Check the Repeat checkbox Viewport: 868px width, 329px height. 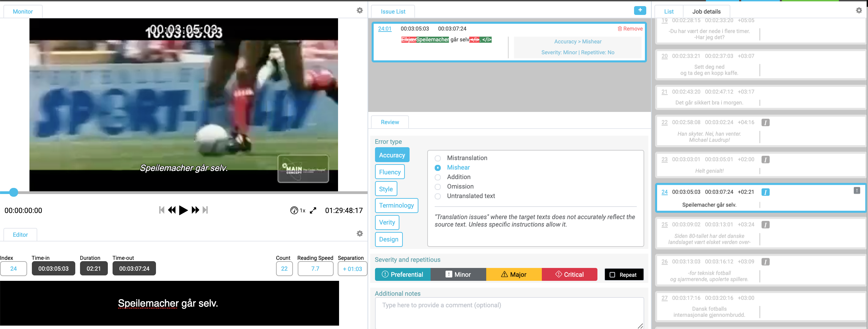click(612, 275)
